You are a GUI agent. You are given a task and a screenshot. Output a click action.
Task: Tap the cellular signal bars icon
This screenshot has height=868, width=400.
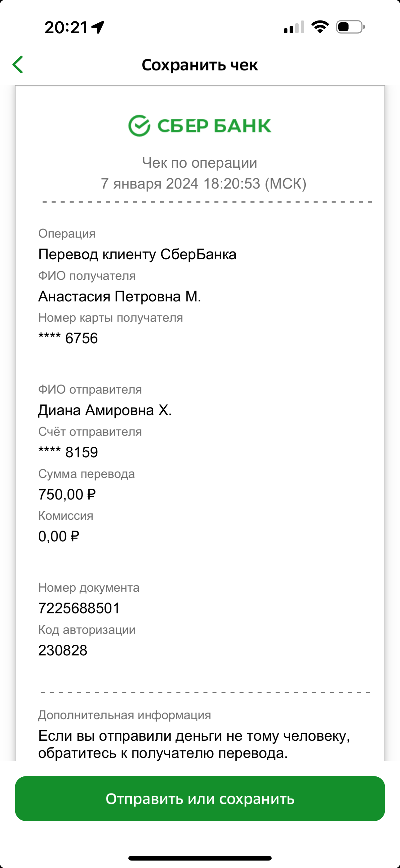(294, 27)
